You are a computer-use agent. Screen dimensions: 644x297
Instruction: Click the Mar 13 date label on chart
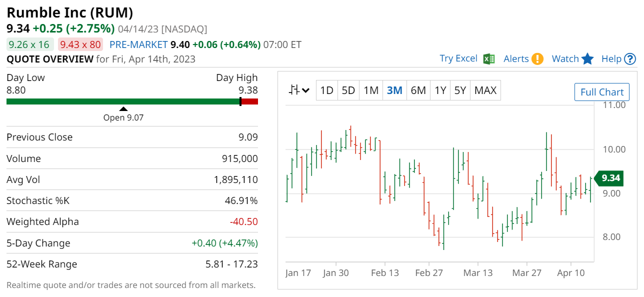(x=478, y=273)
